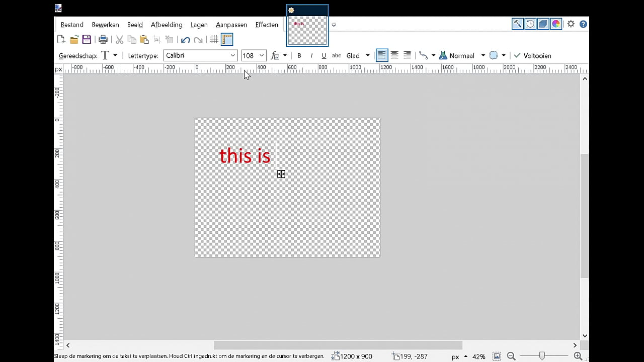Toggle underline text formatting
The image size is (644, 362).
click(324, 55)
